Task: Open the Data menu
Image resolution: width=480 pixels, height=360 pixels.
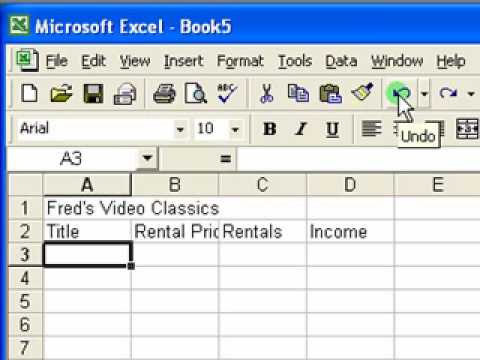Action: [x=341, y=61]
